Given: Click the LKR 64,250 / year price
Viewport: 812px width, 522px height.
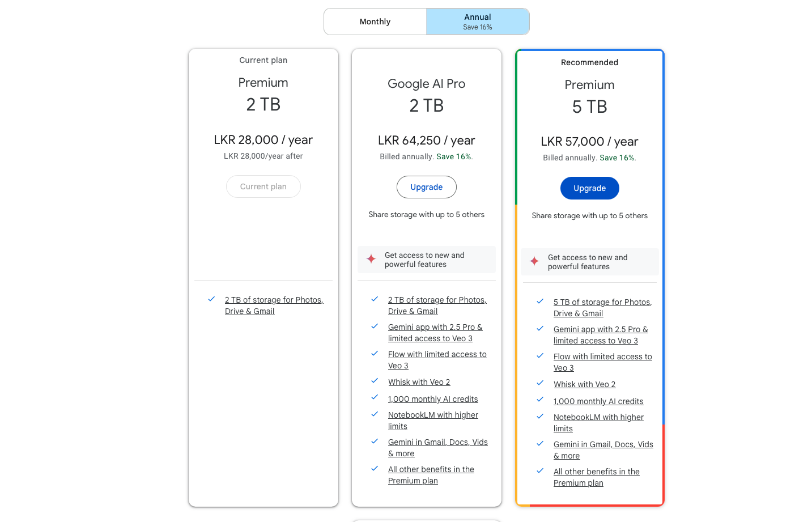Looking at the screenshot, I should 427,141.
